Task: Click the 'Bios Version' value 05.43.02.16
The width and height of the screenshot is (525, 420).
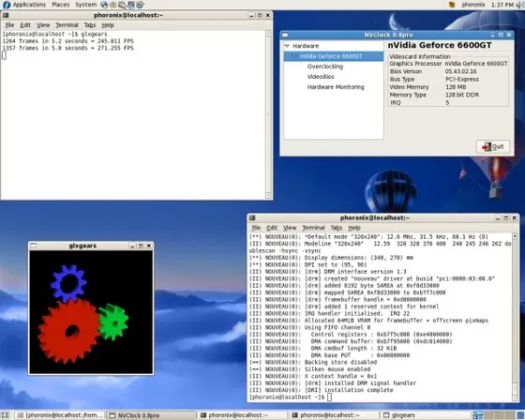Action: click(x=460, y=71)
